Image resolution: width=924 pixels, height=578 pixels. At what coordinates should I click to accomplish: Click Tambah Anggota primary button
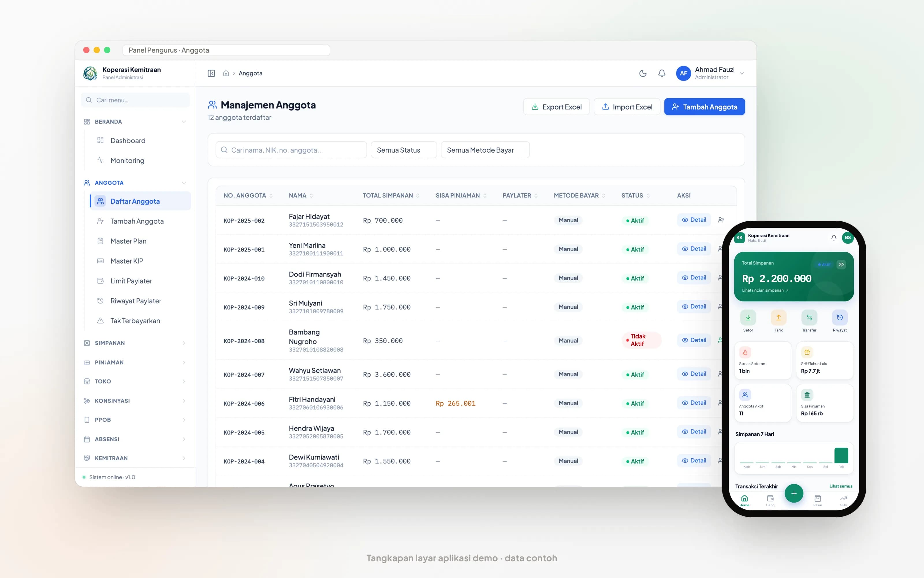pos(705,107)
